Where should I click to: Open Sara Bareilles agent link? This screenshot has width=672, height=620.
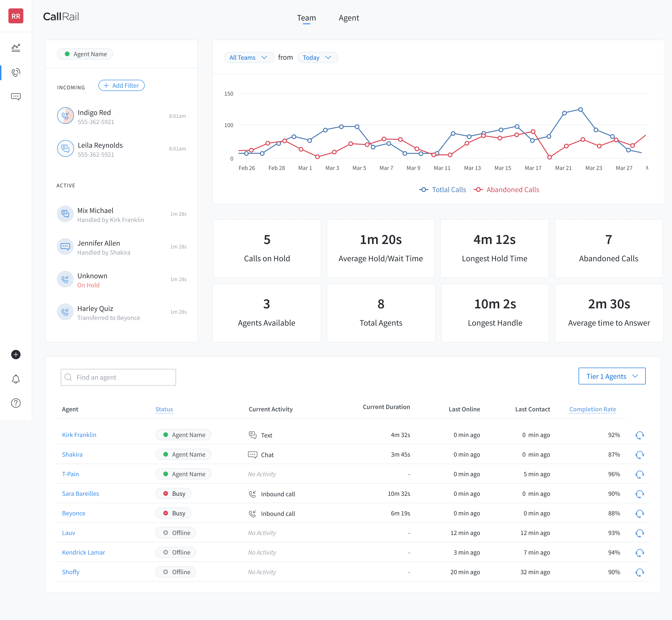pos(81,494)
